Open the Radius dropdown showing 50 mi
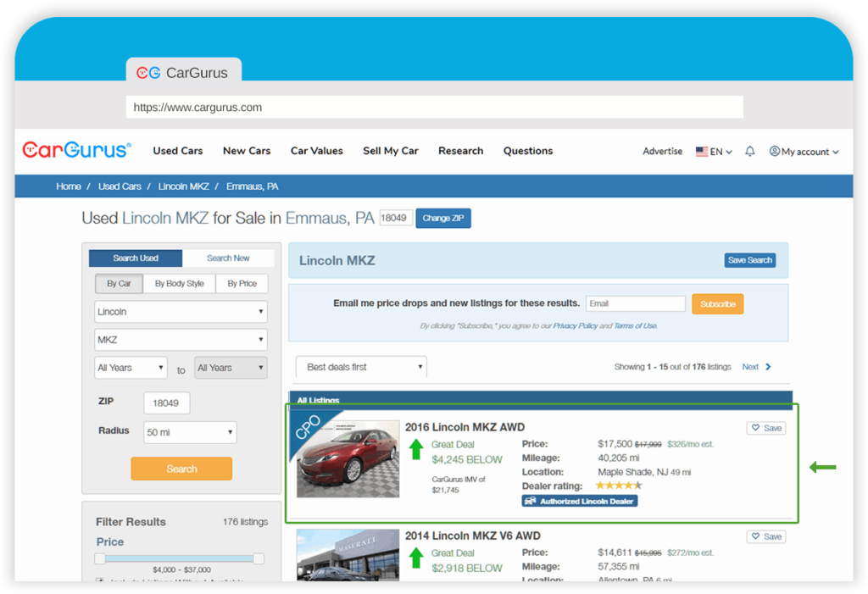 tap(189, 432)
